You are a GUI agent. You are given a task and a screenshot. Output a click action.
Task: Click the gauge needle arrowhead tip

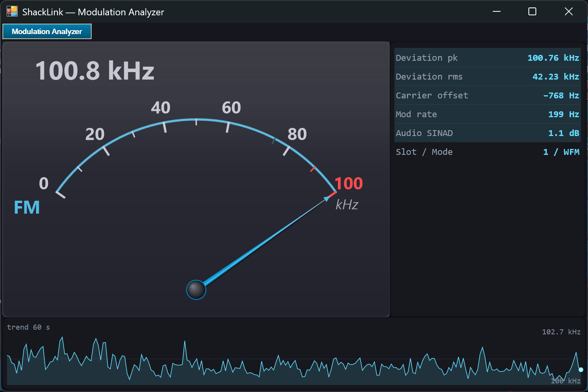point(327,198)
